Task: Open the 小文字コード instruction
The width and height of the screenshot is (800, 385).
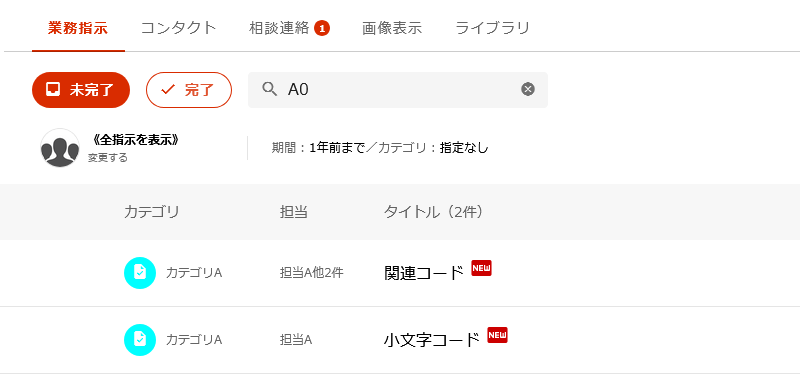Action: tap(432, 340)
